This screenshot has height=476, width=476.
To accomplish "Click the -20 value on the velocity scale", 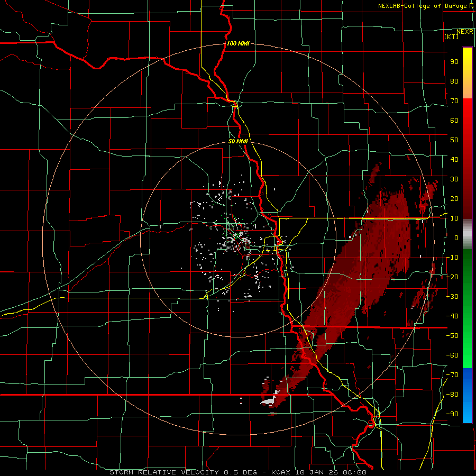I will pos(452,277).
